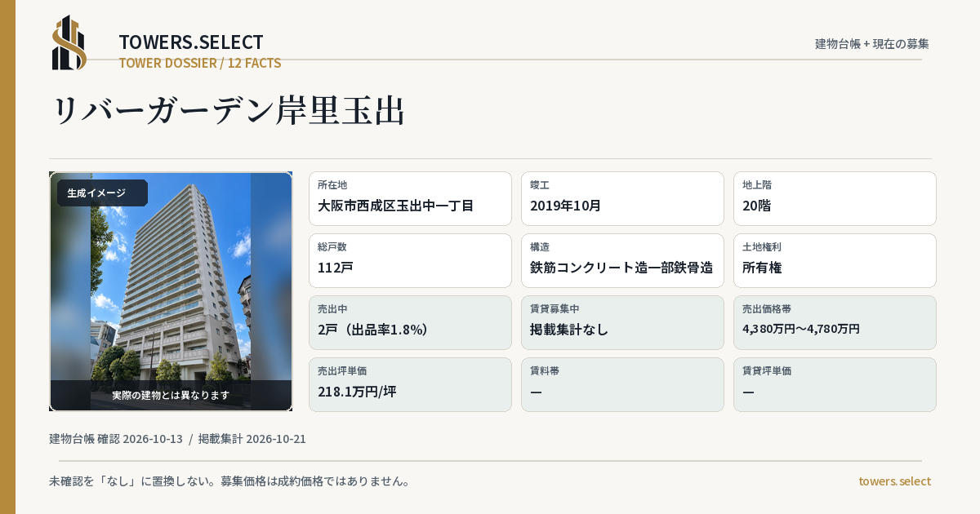Click the リバーガーデン岸里玉出 building title

(x=228, y=111)
